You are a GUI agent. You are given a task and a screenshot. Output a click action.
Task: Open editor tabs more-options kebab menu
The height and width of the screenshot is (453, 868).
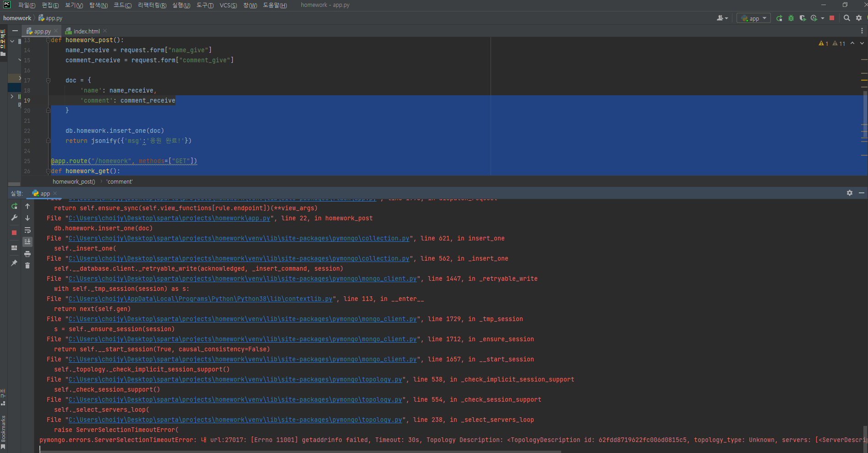[x=862, y=31]
